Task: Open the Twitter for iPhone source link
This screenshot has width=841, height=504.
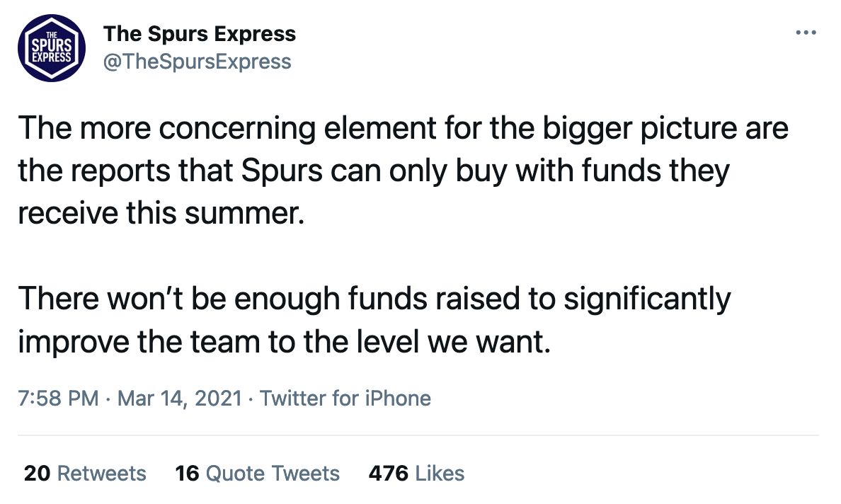Action: click(345, 398)
